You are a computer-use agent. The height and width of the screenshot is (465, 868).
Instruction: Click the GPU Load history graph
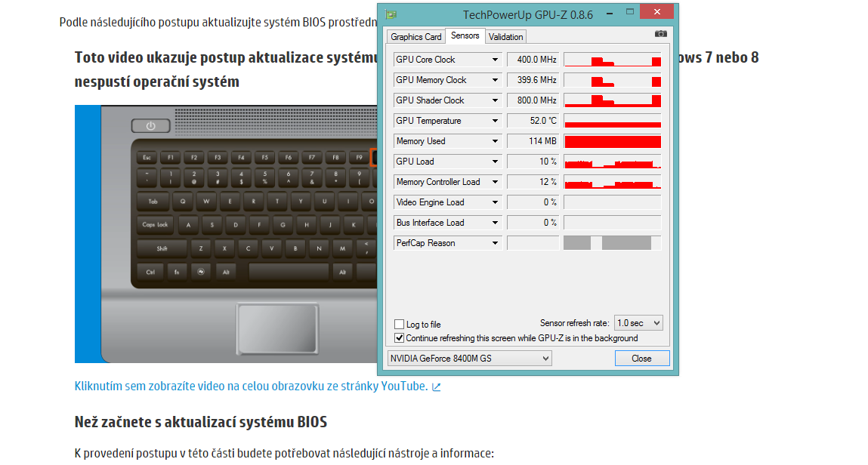(x=612, y=162)
